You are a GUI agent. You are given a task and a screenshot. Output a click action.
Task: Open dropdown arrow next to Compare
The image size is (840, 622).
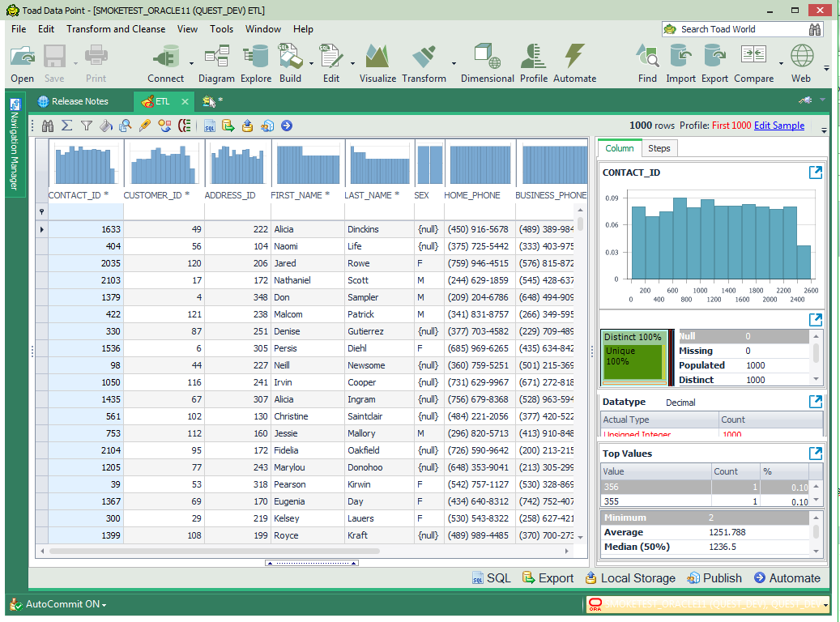781,64
